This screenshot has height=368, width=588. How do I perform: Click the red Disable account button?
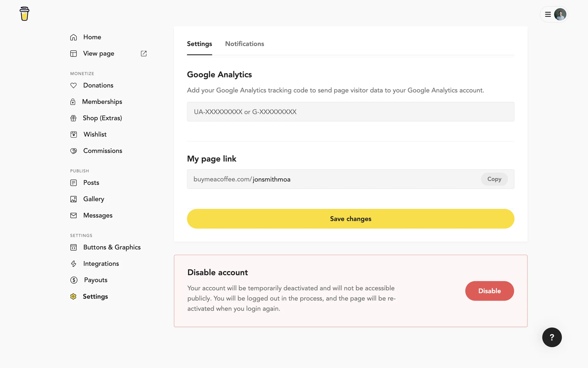(x=489, y=291)
